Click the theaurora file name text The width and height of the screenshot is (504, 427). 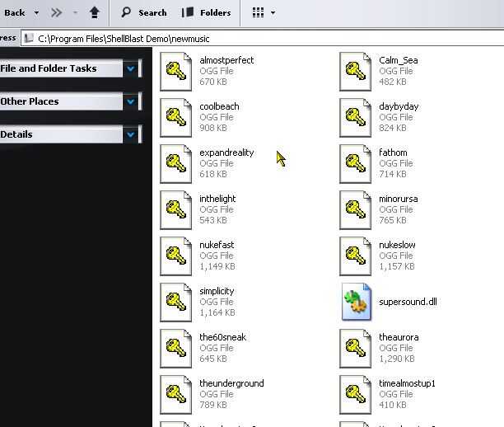[399, 337]
